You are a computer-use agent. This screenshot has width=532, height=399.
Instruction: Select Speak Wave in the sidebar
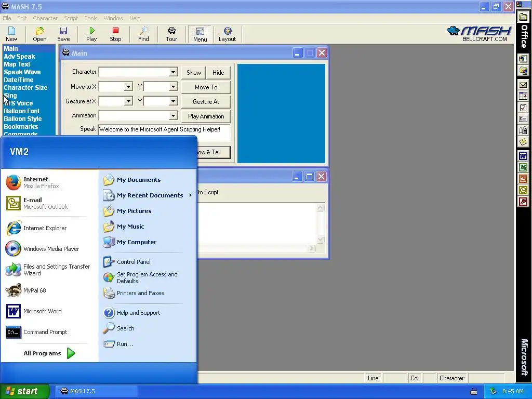pyautogui.click(x=22, y=72)
